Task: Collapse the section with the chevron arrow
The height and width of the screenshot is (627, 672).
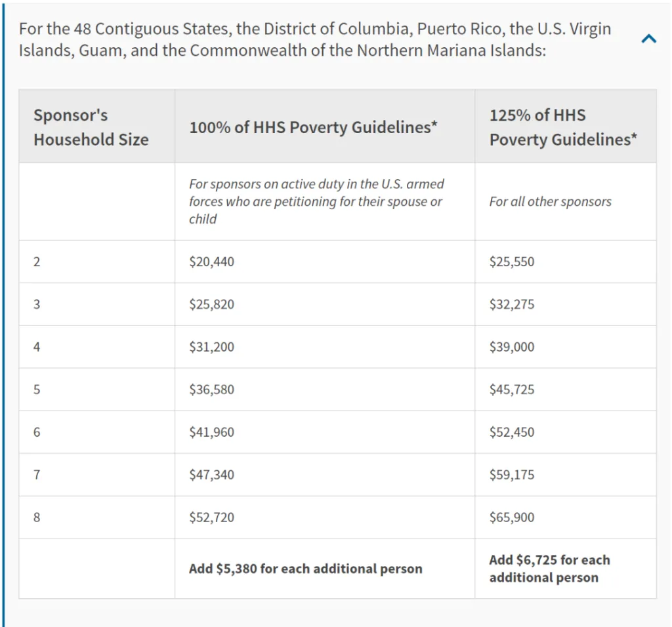Action: [648, 39]
